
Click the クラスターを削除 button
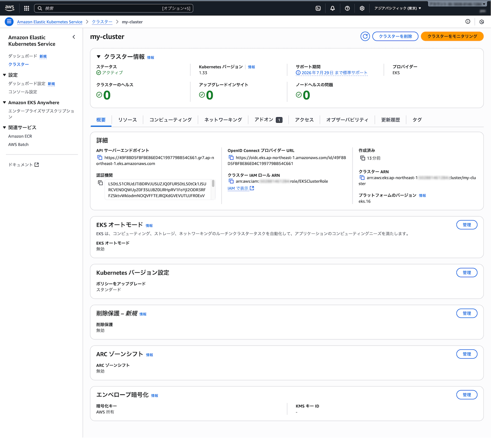point(395,36)
